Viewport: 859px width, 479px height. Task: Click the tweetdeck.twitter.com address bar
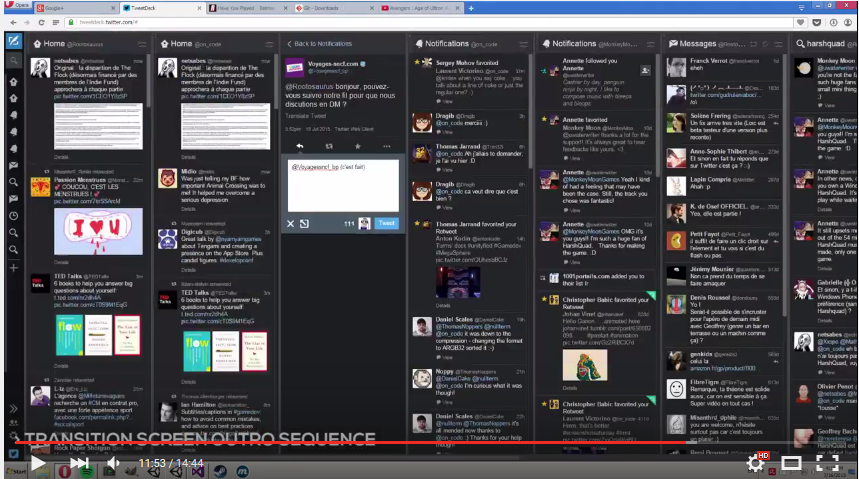pos(427,22)
